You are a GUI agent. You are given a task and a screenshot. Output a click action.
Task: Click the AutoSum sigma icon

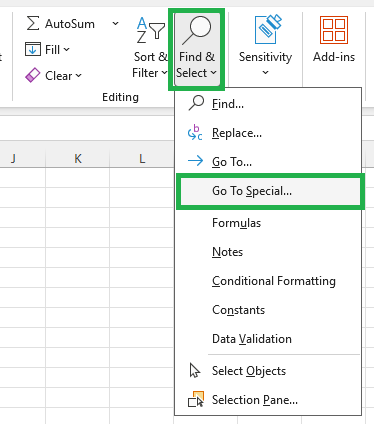pyautogui.click(x=33, y=24)
